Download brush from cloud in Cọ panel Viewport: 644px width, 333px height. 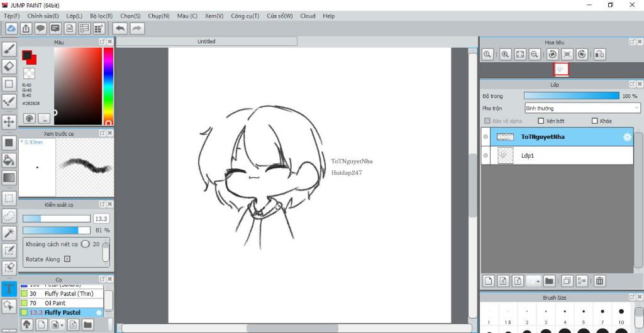(x=26, y=325)
